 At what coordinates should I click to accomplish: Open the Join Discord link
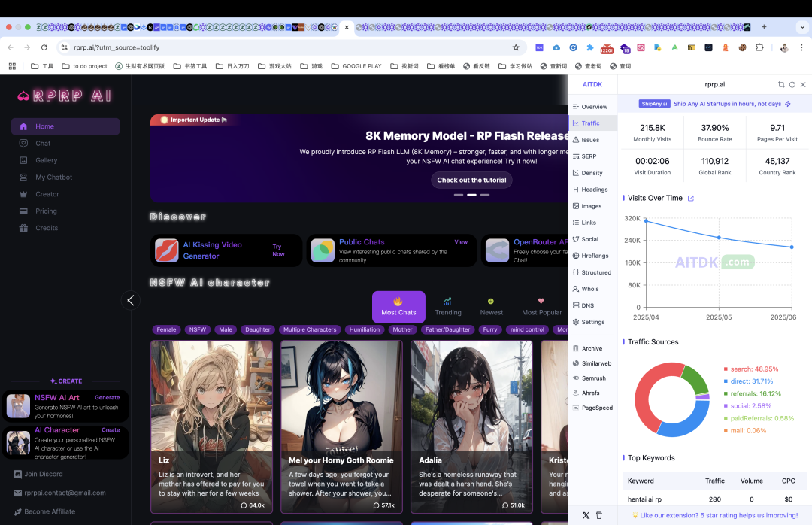(38, 474)
